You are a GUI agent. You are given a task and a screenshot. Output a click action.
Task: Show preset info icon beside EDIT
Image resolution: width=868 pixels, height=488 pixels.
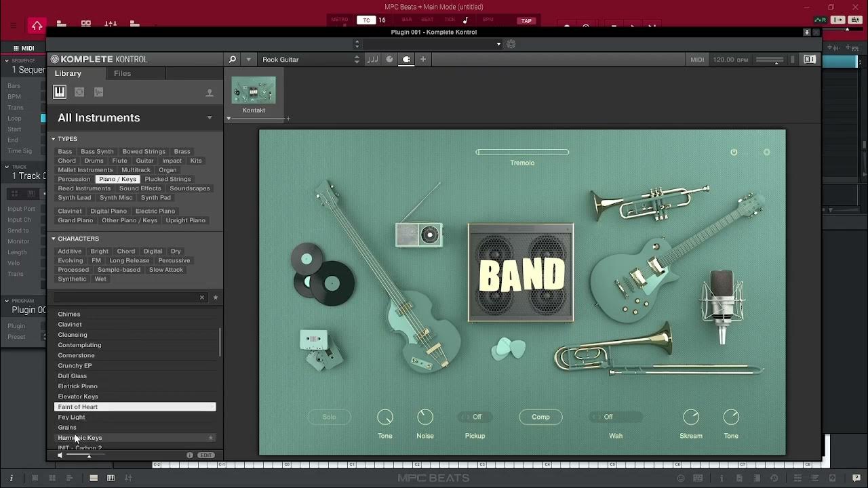[x=190, y=455]
